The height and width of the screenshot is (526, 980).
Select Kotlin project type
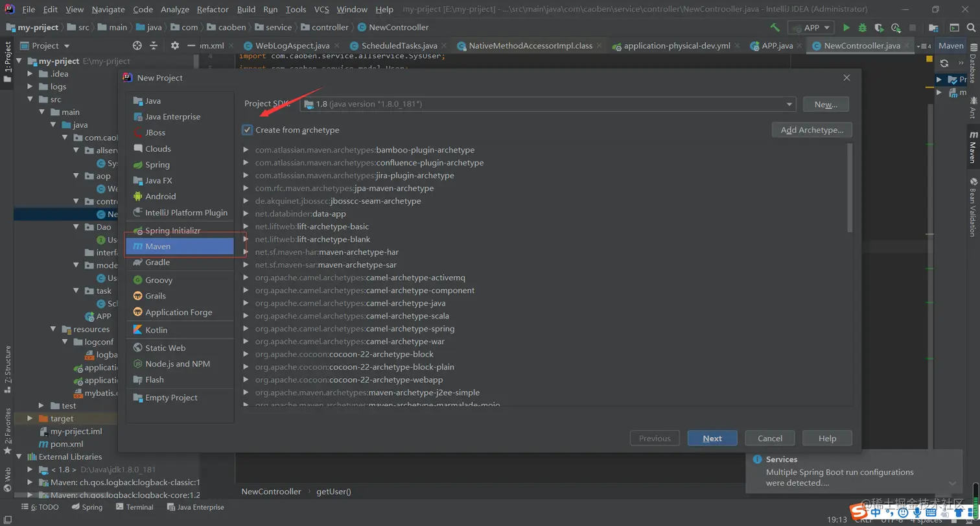pos(180,330)
